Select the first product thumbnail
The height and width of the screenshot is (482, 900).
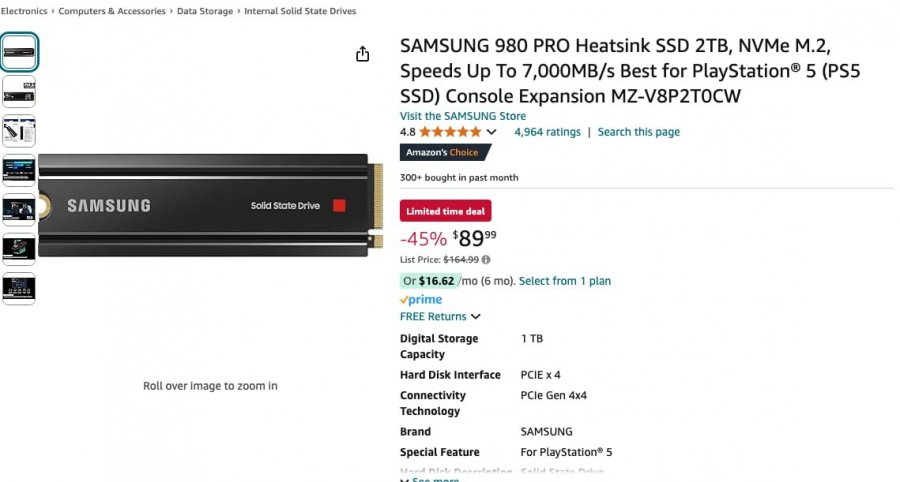point(19,52)
